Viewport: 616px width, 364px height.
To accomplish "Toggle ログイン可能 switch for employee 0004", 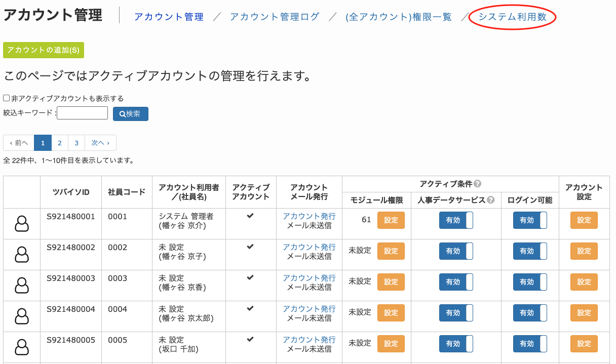I will pos(530,313).
